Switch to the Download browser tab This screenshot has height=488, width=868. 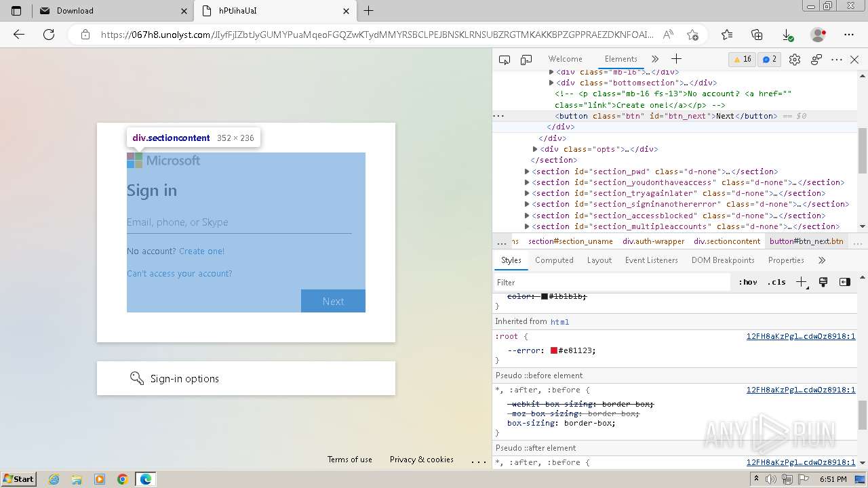click(x=112, y=11)
